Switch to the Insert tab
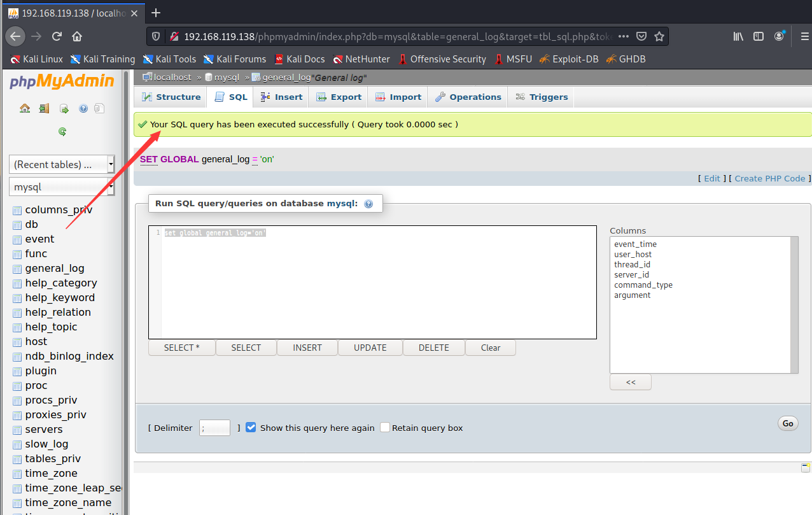This screenshot has width=812, height=515. pos(281,97)
